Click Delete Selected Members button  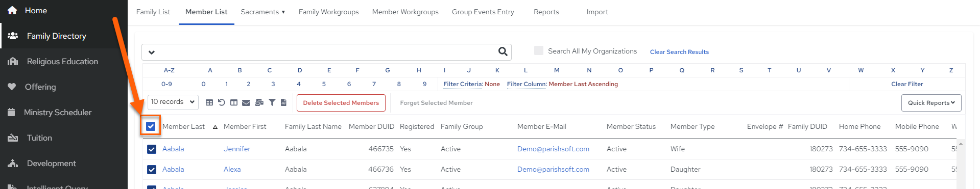pyautogui.click(x=341, y=103)
